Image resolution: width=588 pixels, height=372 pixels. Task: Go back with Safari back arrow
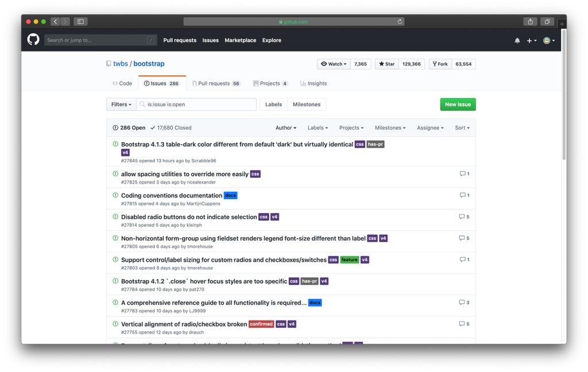coord(56,22)
